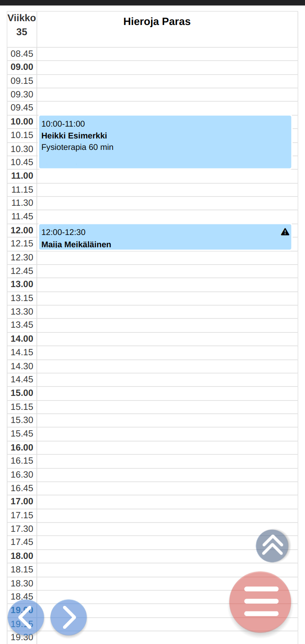Open Heikki Esimerkki's 10:00-11:00 appointment
This screenshot has width=305, height=644.
coord(165,142)
